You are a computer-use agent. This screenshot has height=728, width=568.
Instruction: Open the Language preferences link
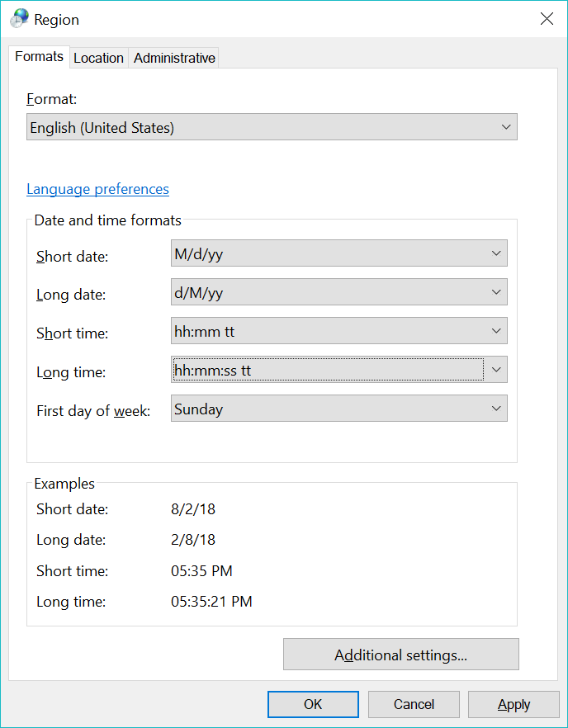[x=97, y=189]
